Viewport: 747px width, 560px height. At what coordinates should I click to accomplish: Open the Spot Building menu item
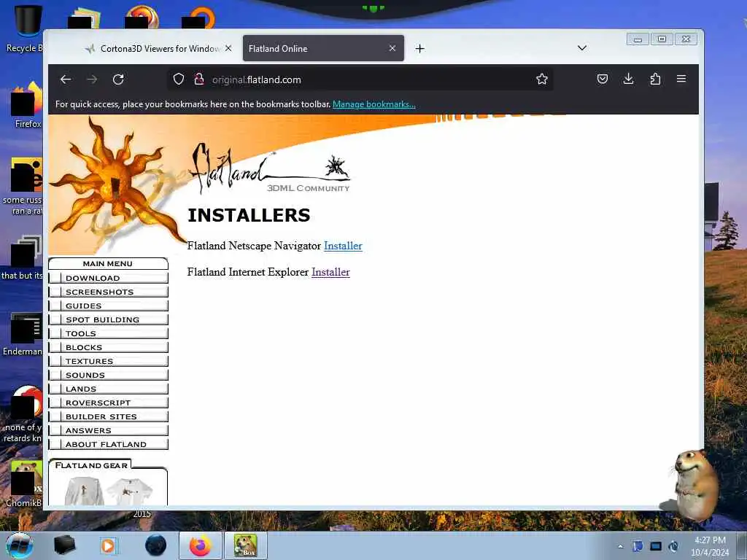coord(108,319)
